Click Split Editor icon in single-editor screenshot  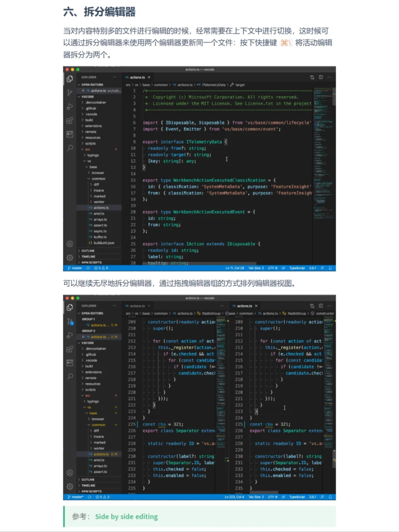(x=321, y=77)
